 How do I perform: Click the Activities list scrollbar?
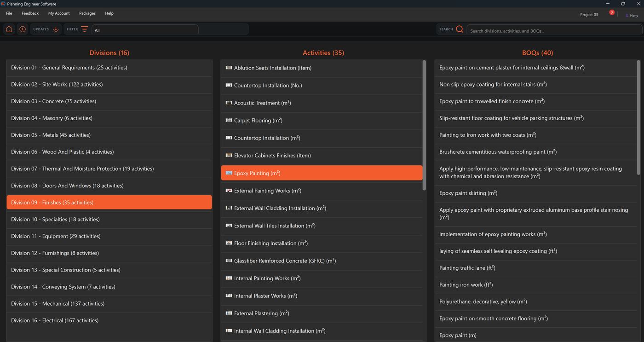tap(424, 125)
